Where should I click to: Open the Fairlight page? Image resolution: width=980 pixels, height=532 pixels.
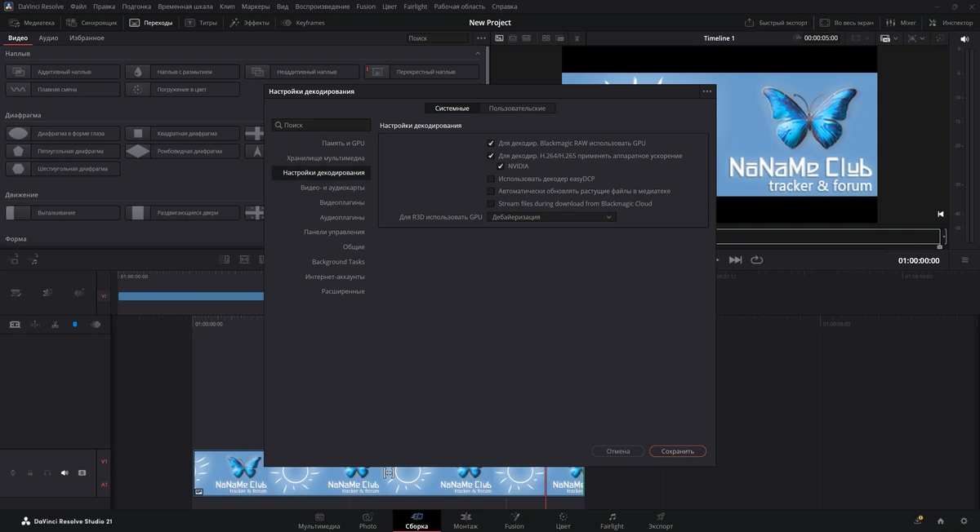pyautogui.click(x=612, y=521)
